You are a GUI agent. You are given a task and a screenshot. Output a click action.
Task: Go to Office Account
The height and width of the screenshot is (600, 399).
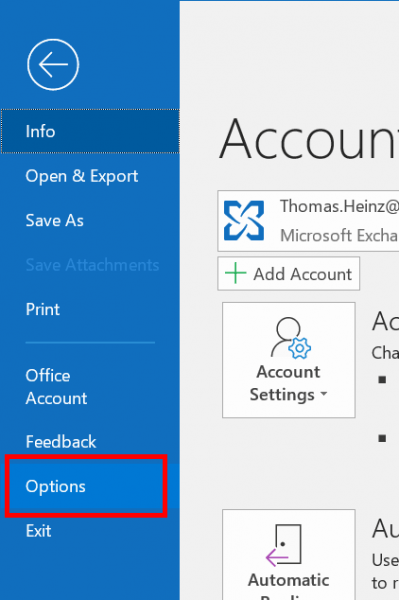(56, 387)
